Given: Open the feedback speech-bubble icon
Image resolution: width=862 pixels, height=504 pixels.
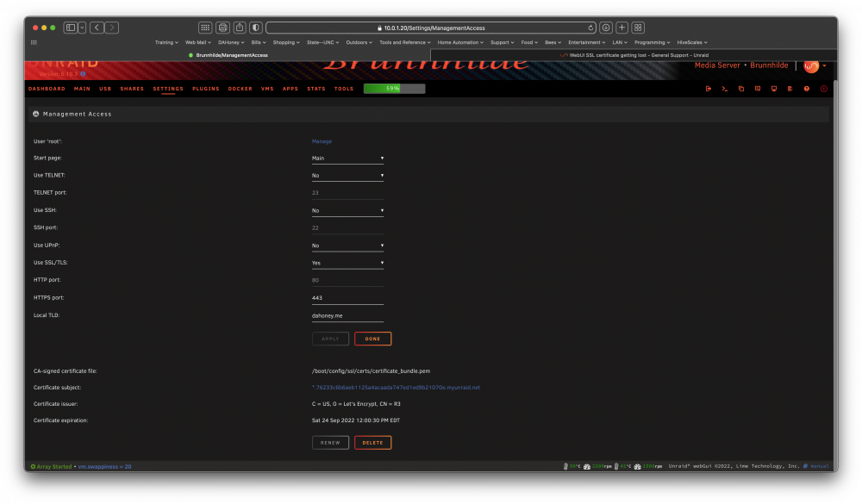Looking at the screenshot, I should (758, 89).
